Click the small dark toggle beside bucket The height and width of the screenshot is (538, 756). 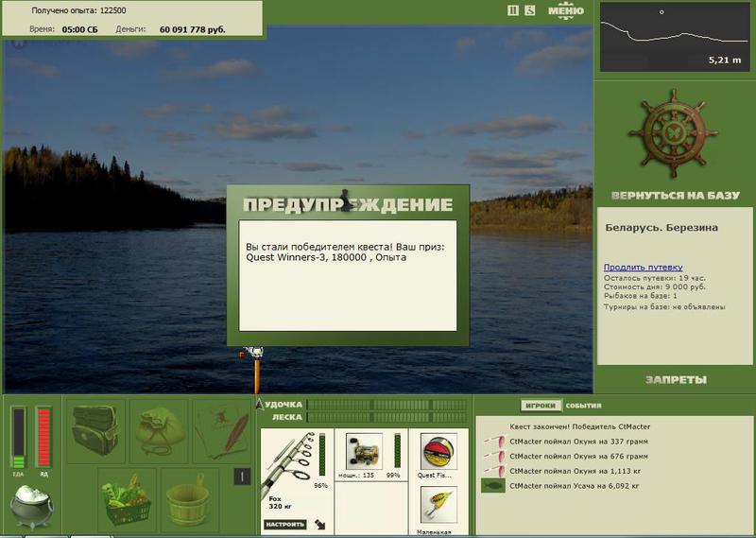click(x=242, y=477)
